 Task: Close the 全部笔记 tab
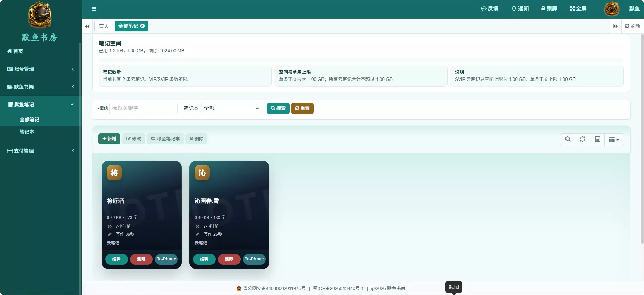(x=142, y=26)
